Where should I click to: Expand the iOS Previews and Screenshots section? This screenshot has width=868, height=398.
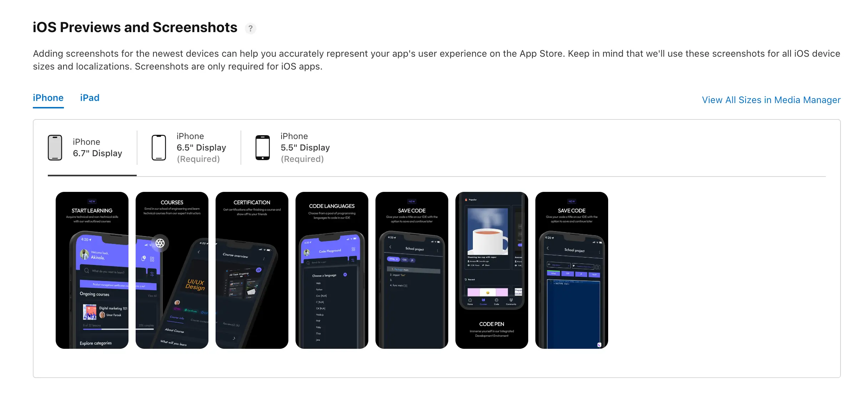click(x=136, y=26)
